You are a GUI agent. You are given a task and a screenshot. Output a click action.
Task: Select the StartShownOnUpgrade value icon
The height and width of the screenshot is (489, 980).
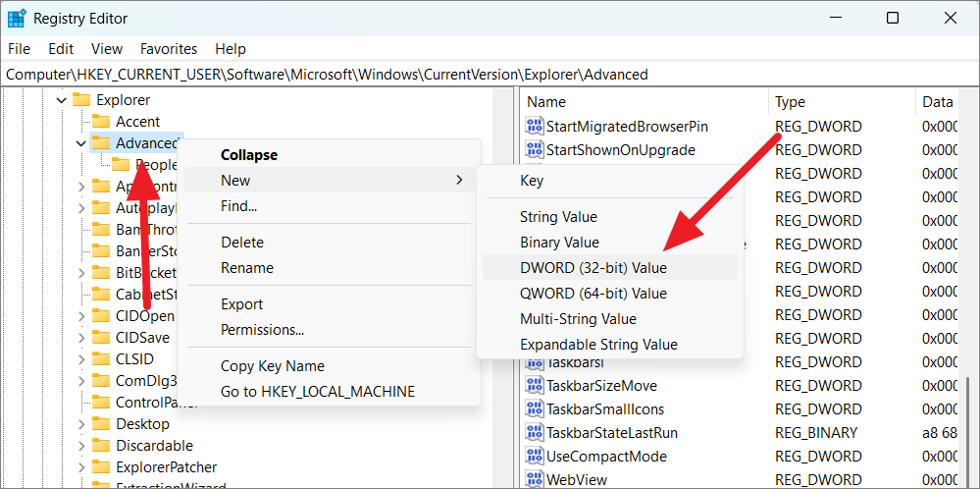(x=535, y=150)
